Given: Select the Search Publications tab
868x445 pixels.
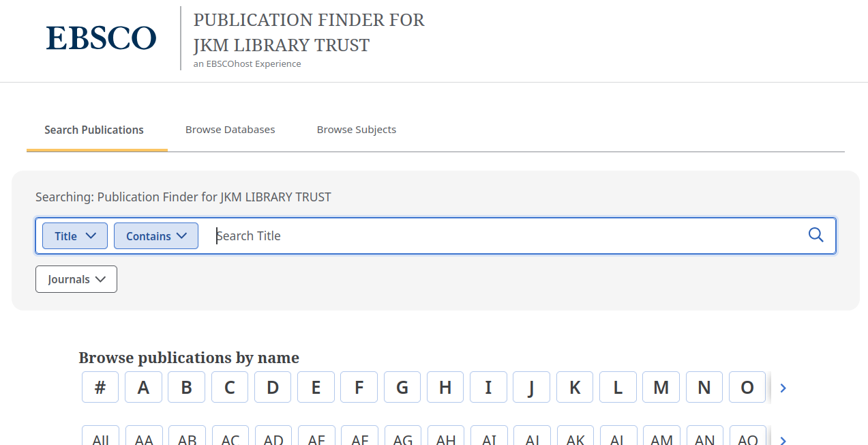Looking at the screenshot, I should [93, 129].
